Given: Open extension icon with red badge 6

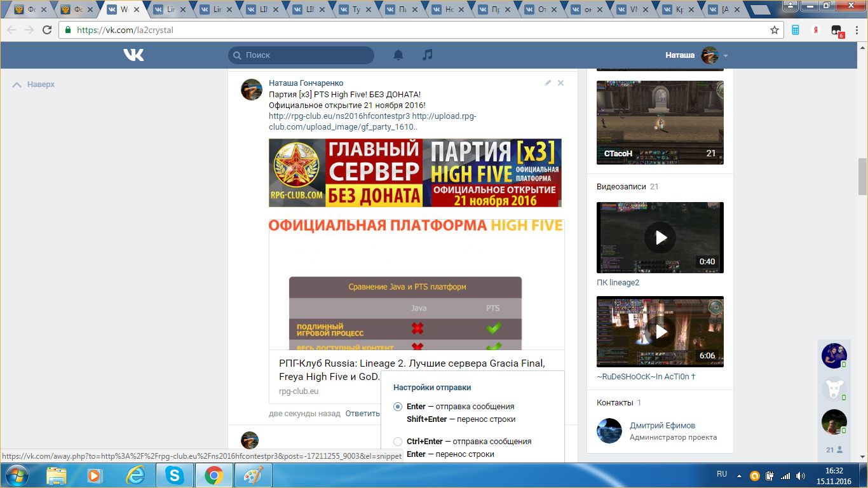Looking at the screenshot, I should coord(837,30).
